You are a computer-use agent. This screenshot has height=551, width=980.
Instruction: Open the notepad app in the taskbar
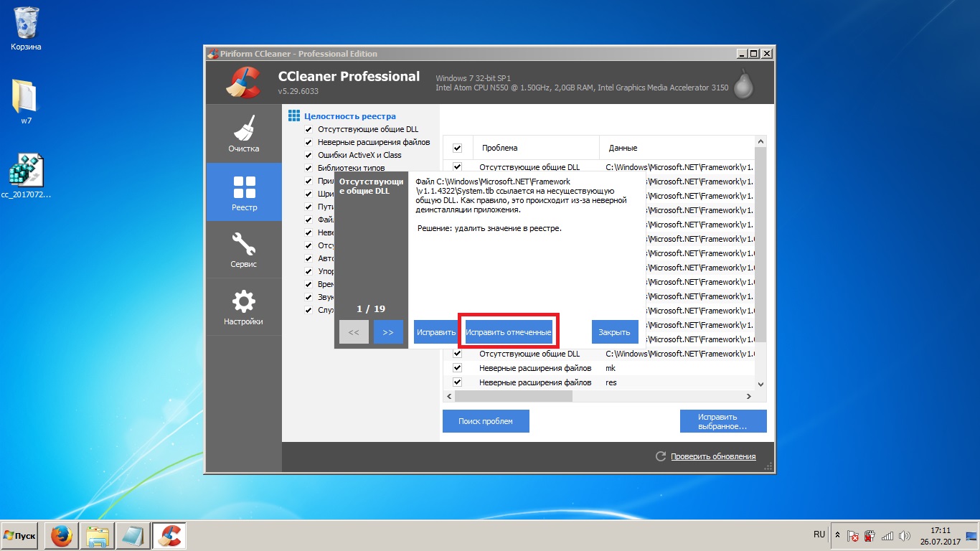(x=133, y=536)
